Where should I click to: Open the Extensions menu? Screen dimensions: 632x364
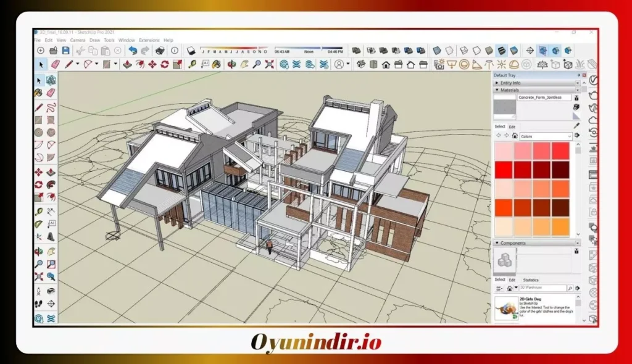click(x=149, y=40)
